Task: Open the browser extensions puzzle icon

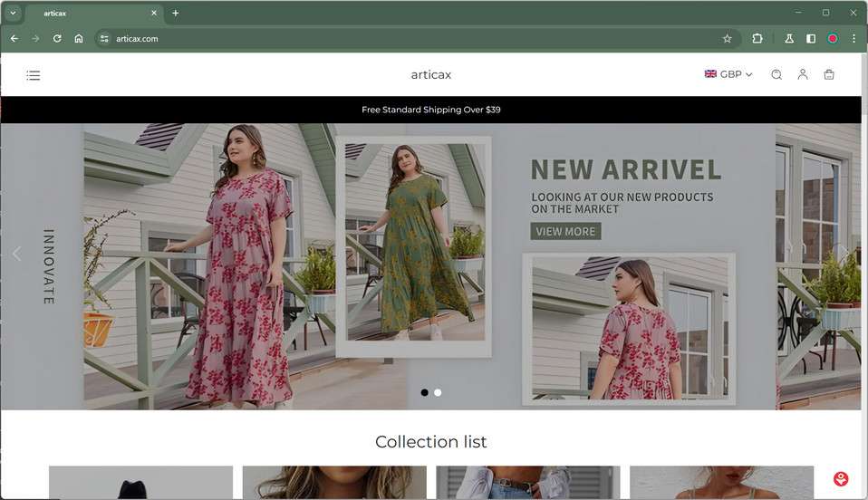Action: point(757,39)
